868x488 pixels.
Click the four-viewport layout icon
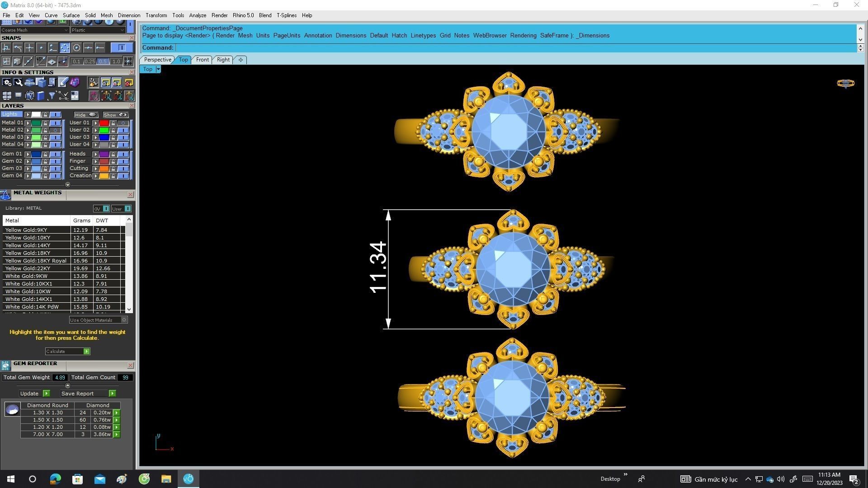[x=7, y=95]
